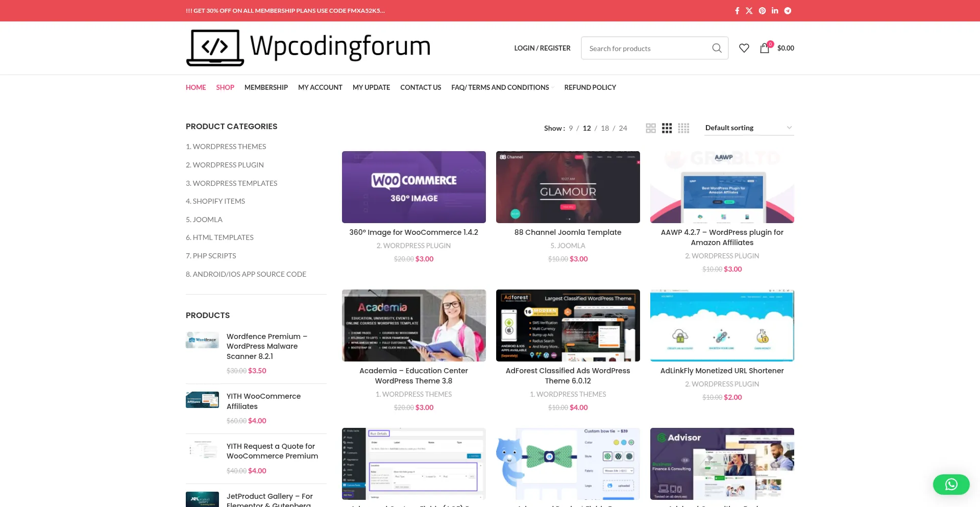Click AdForest Classified Ads theme title

[568, 376]
